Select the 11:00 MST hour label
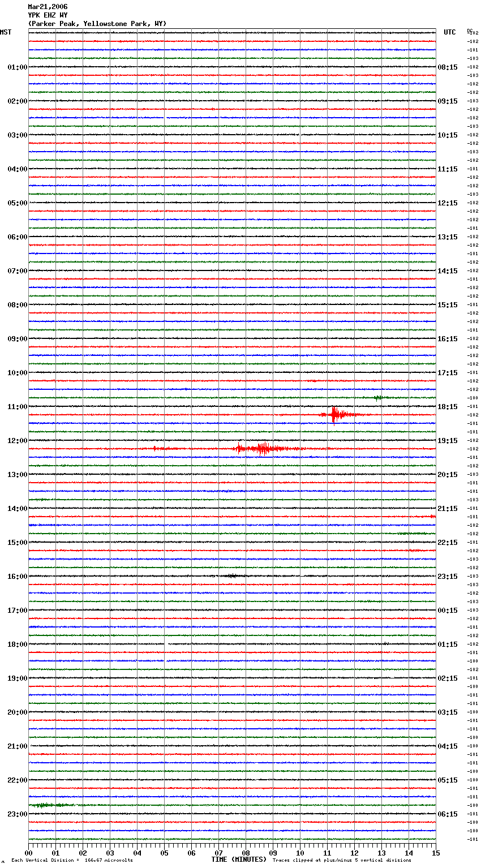The height and width of the screenshot is (868, 481). 18,407
